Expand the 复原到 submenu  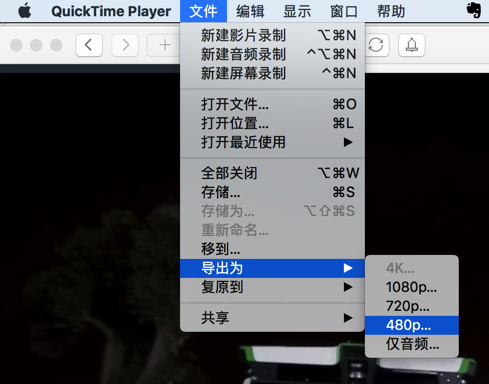coord(272,287)
